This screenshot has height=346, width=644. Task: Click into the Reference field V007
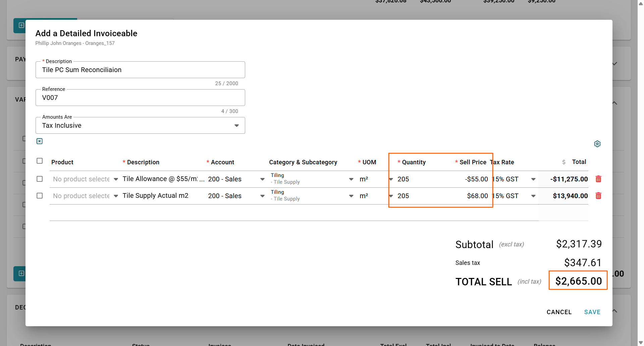(x=140, y=98)
